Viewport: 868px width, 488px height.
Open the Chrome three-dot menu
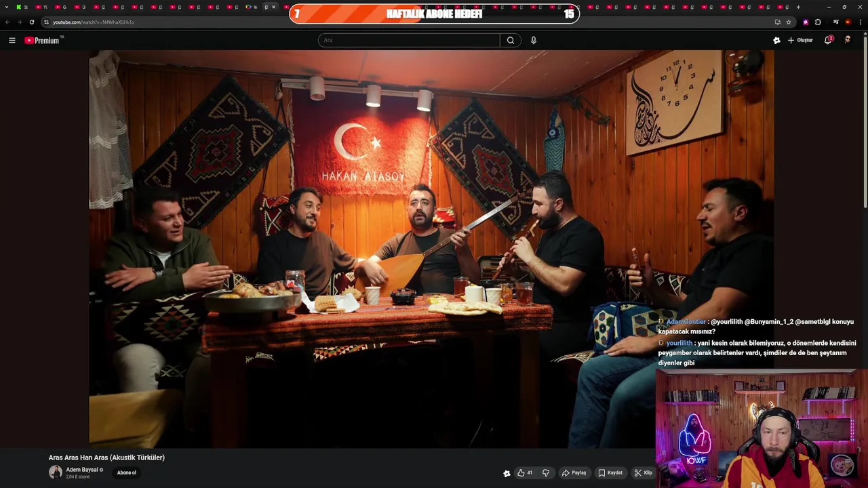(x=860, y=22)
